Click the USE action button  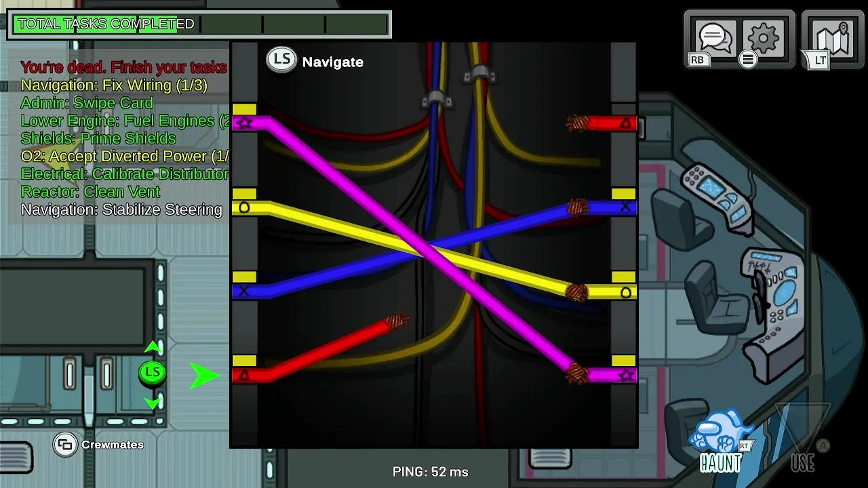pos(803,441)
